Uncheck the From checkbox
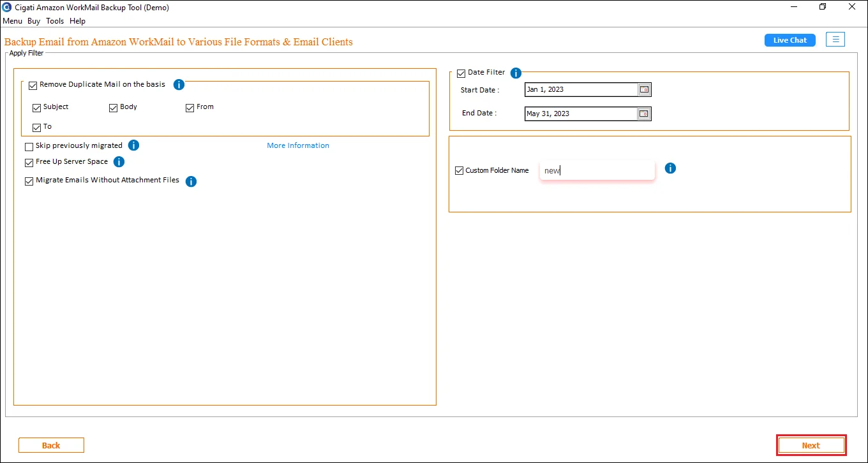 coord(190,108)
